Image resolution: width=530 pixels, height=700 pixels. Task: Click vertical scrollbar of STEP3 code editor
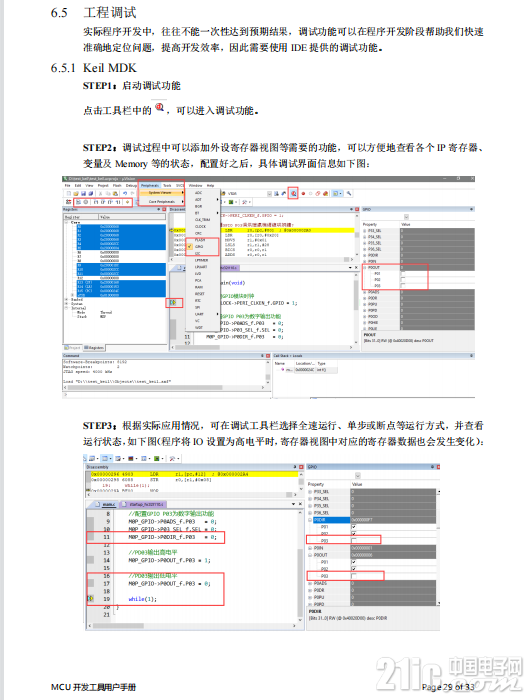click(x=300, y=566)
